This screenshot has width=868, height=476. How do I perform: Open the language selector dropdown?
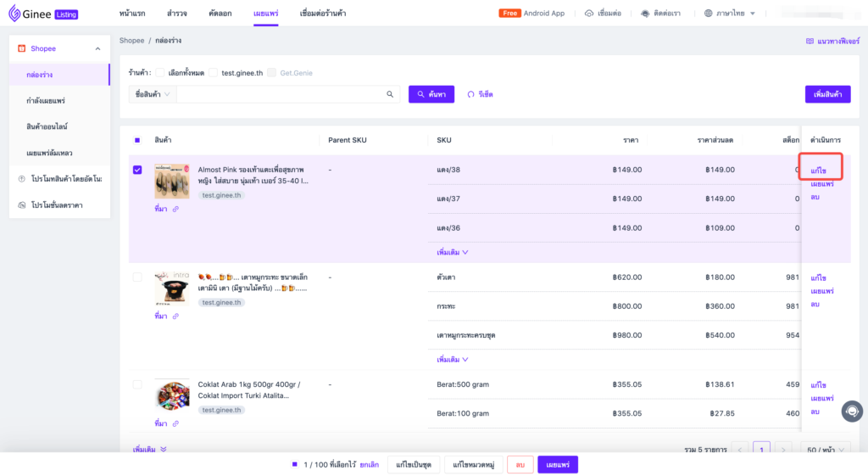(x=730, y=14)
